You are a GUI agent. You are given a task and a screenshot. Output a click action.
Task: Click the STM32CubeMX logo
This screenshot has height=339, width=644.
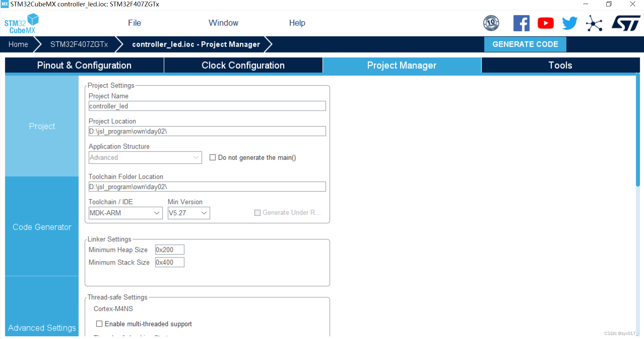click(x=22, y=24)
